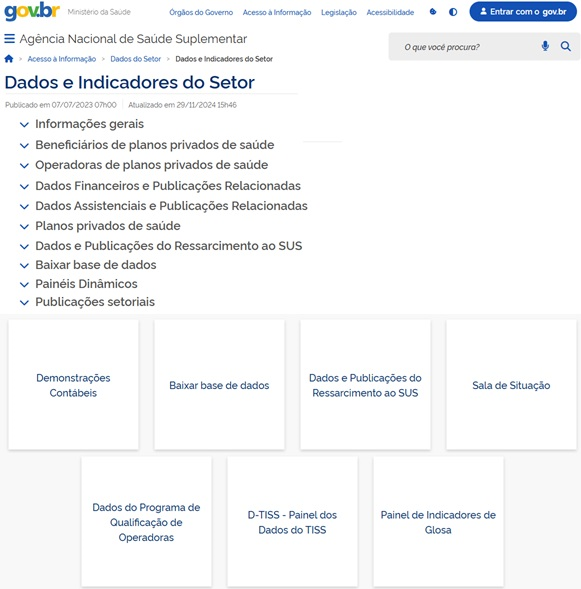Open Legislação top menu link

point(339,12)
